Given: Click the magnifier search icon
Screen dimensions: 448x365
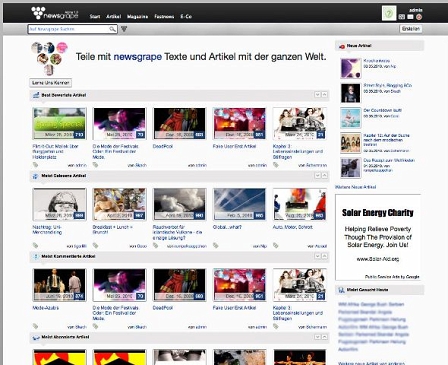Looking at the screenshot, I should pos(113,29).
